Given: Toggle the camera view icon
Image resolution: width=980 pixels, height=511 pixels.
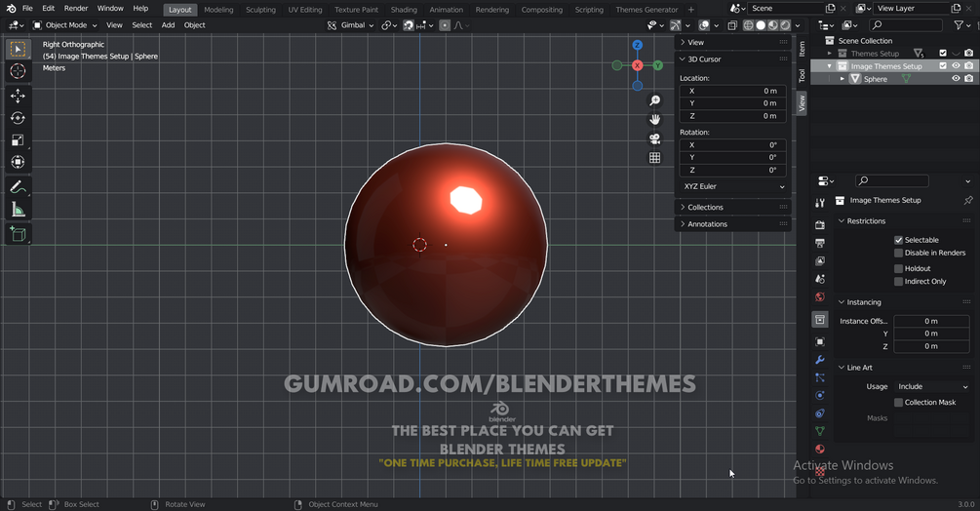Looking at the screenshot, I should [x=654, y=138].
